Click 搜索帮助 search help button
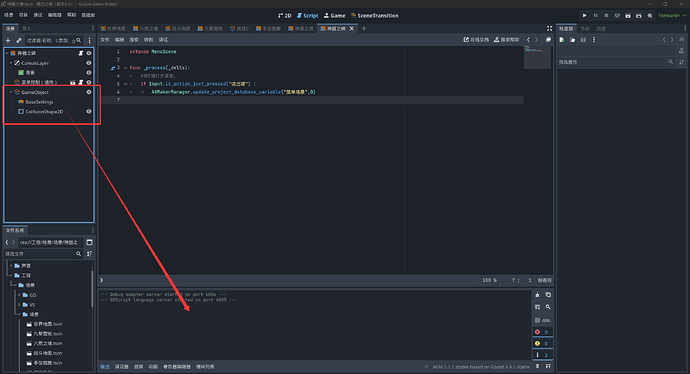 pyautogui.click(x=506, y=40)
